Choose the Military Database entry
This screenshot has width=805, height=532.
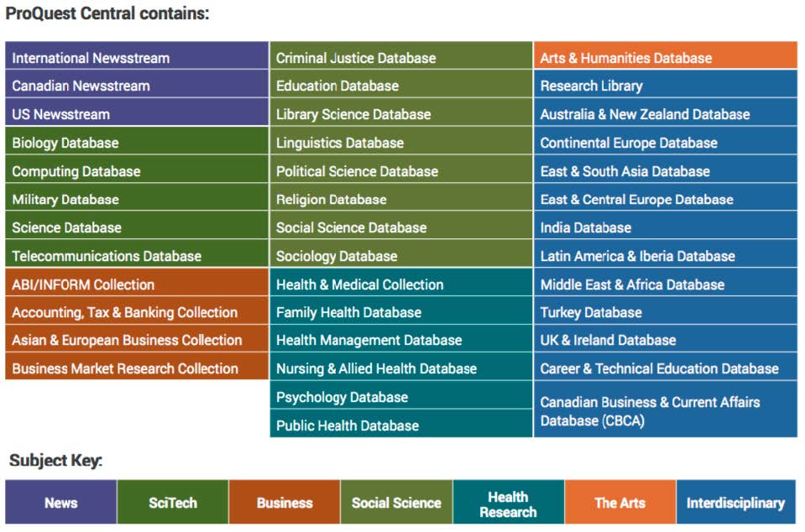pyautogui.click(x=137, y=197)
